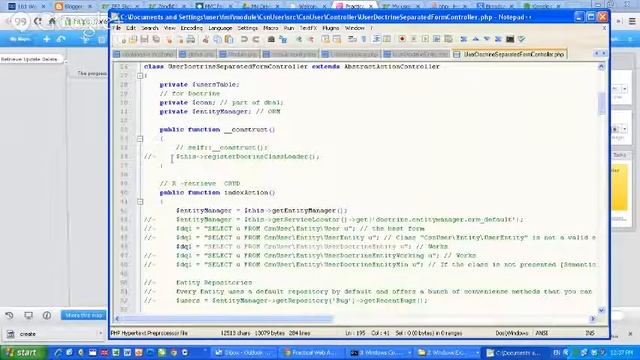Viewport: 640px width, 360px height.
Task: Select the UserDoctrineSeparatedFormController.php tab
Action: (x=509, y=54)
